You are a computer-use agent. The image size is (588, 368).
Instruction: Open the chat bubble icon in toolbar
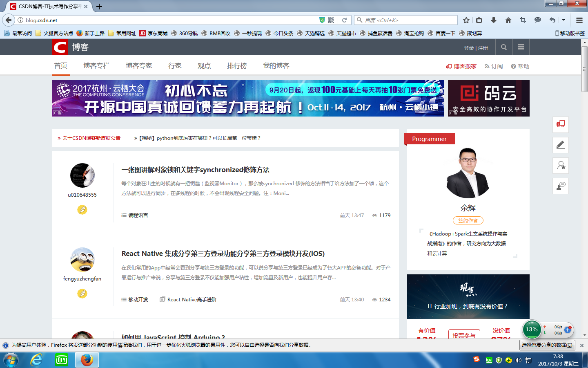tap(538, 20)
